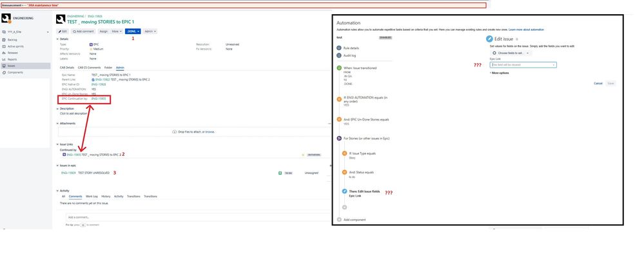Switch to Folder tab
644x259 pixels.
(108, 67)
